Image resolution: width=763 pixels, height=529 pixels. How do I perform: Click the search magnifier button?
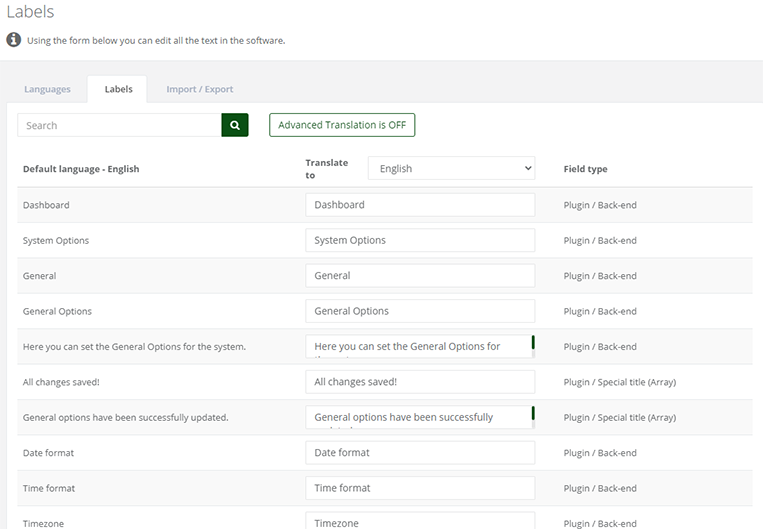tap(235, 125)
